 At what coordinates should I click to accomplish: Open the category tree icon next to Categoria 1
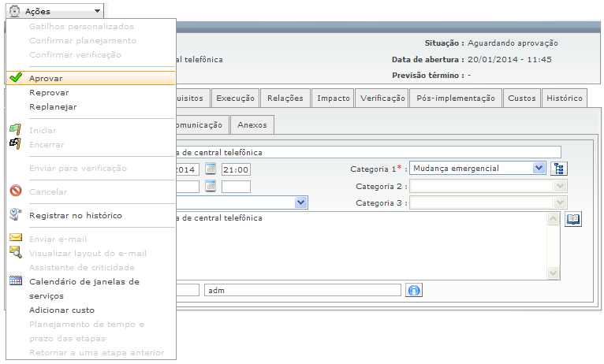(x=559, y=168)
